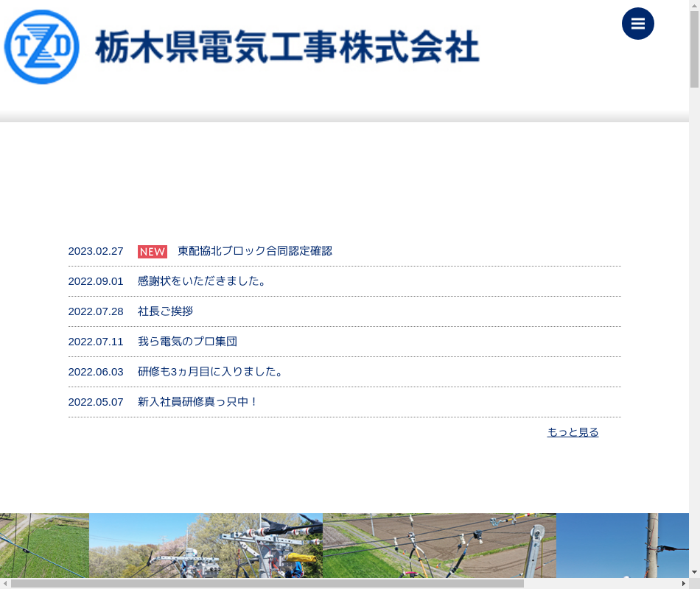The width and height of the screenshot is (700, 589).
Task: Click vertical scrollbar down arrow
Action: tap(694, 572)
